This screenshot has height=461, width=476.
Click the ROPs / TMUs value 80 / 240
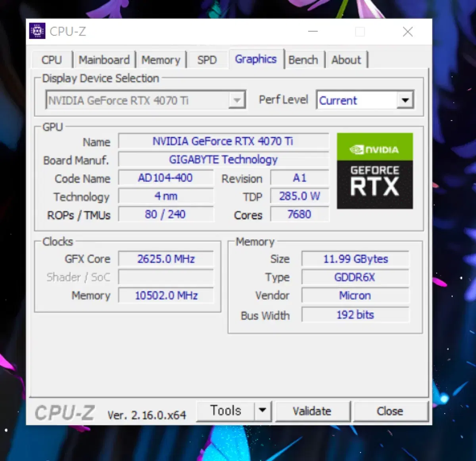pos(165,214)
